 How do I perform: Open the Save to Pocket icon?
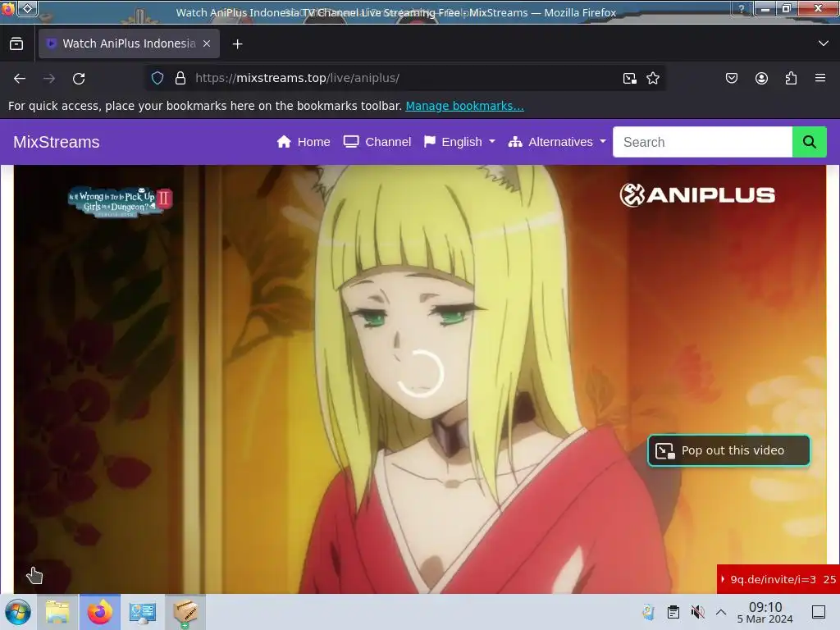pyautogui.click(x=731, y=78)
